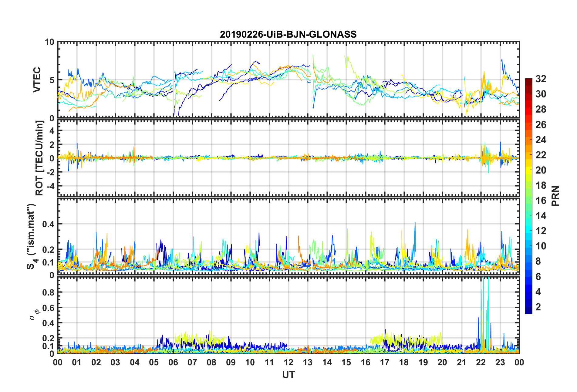Select the UT x-axis label
The width and height of the screenshot is (577, 392).
pos(288,375)
